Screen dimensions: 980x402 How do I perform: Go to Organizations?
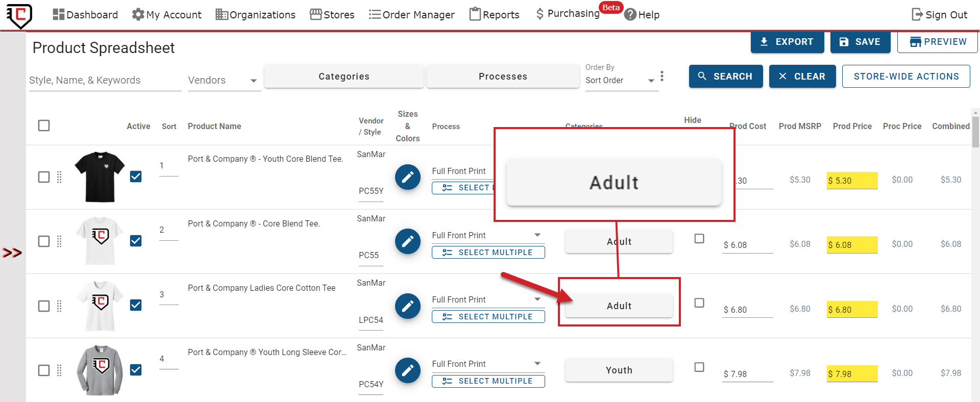coord(255,15)
